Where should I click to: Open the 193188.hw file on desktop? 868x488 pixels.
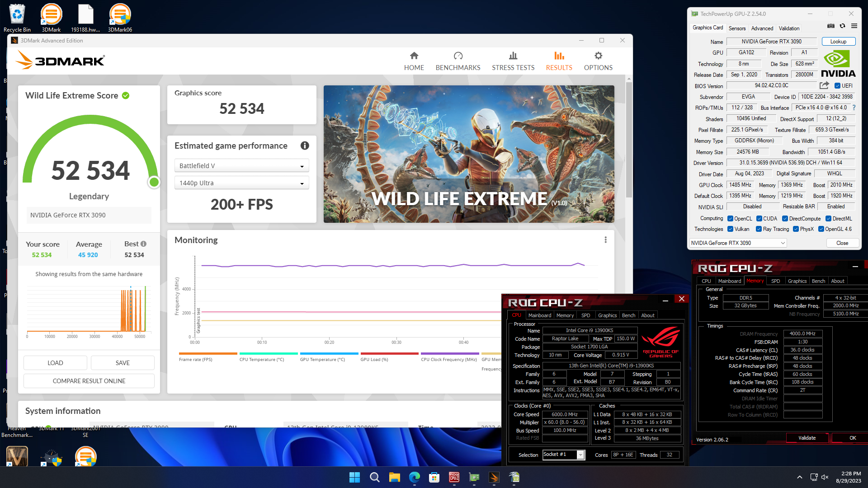tap(85, 18)
